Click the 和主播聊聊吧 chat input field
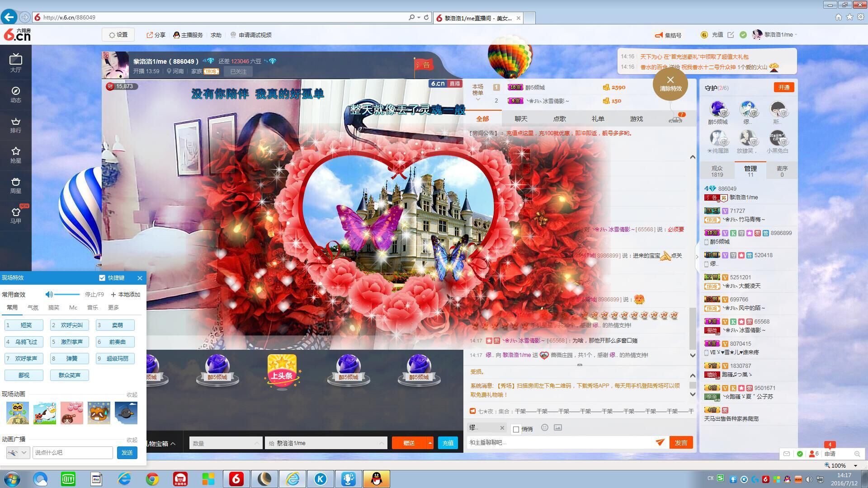 pos(561,442)
